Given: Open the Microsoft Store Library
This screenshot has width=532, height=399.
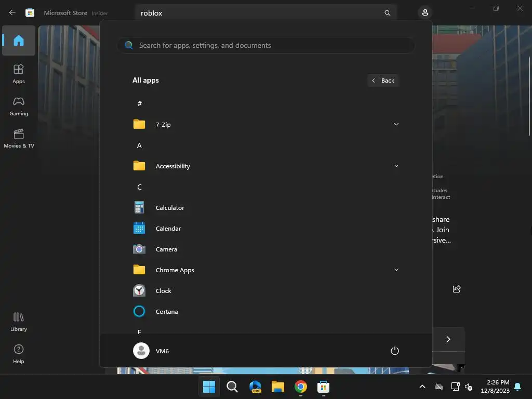Looking at the screenshot, I should click(x=19, y=322).
